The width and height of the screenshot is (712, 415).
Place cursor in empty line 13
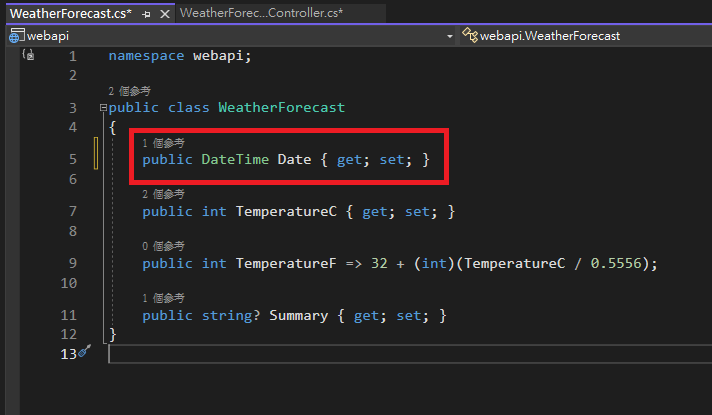click(400, 354)
